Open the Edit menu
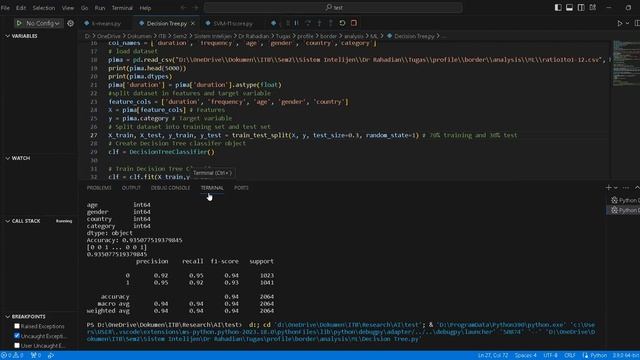640x360 pixels. point(21,8)
